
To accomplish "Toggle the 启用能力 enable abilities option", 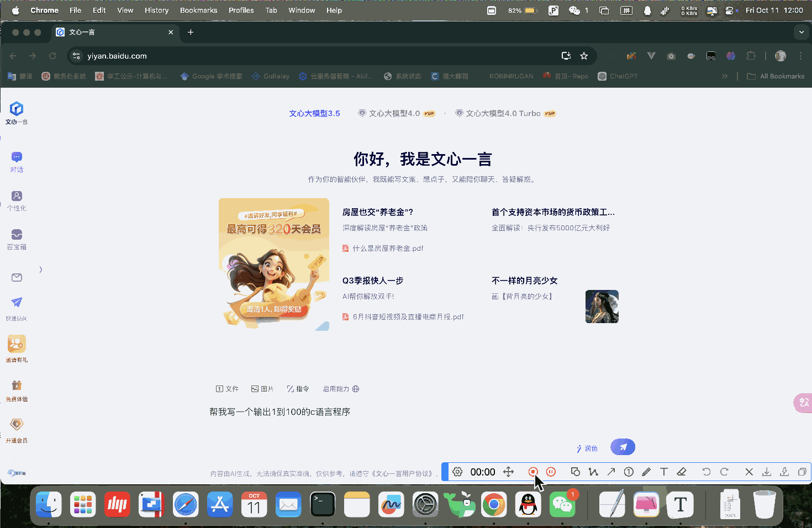I will [x=341, y=389].
